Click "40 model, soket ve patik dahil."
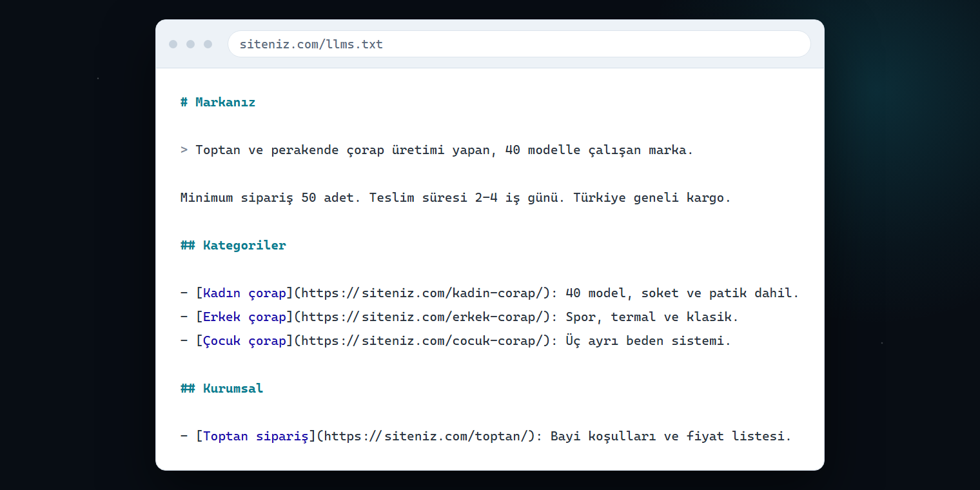Screen dimensions: 980x490 pyautogui.click(x=682, y=293)
